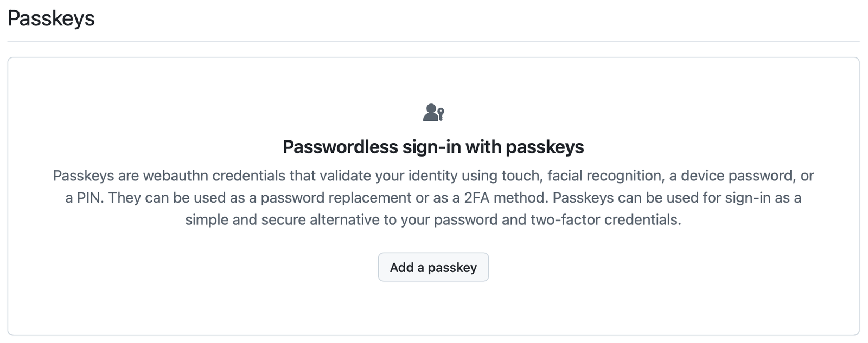Select the Passkeys section heading
Viewport: 868px width, 343px height.
(x=51, y=18)
